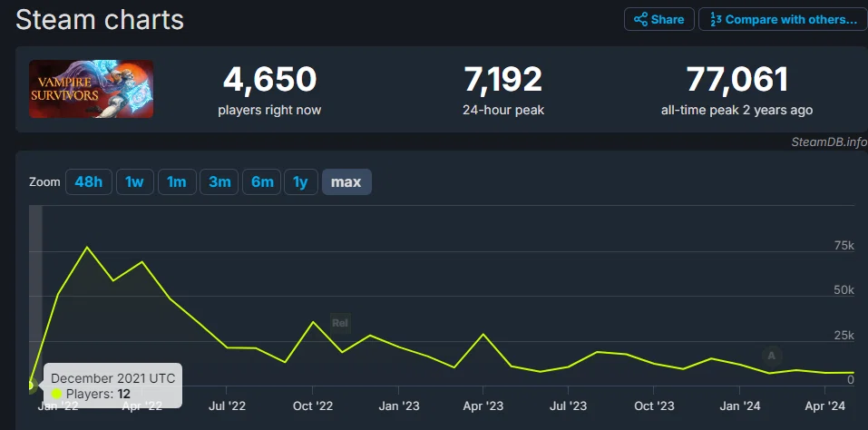The width and height of the screenshot is (868, 430).
Task: Choose the max zoom range
Action: [346, 182]
